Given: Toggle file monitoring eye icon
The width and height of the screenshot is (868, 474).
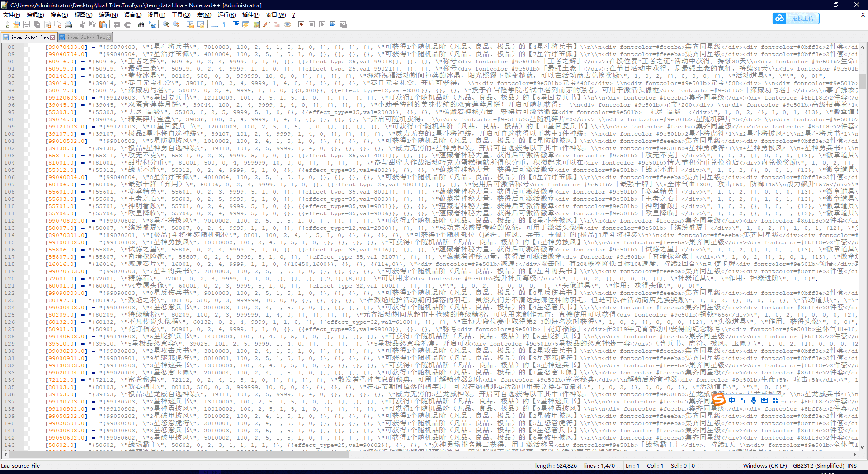Looking at the screenshot, I should 288,24.
